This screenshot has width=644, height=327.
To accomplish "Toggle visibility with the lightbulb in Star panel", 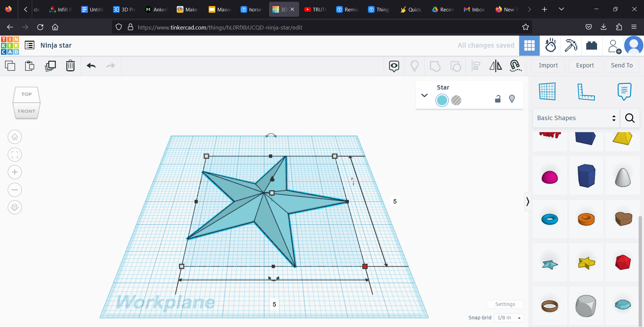I will [512, 99].
